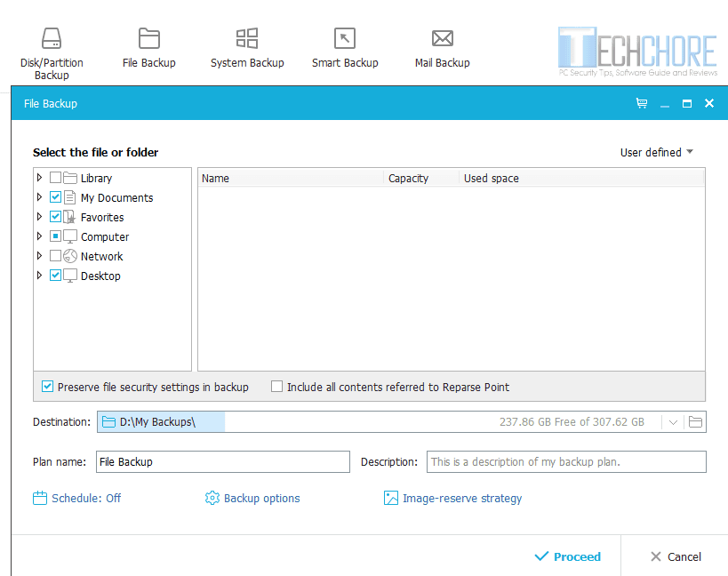Expand the Desktop tree node
The image size is (728, 576).
tap(39, 275)
